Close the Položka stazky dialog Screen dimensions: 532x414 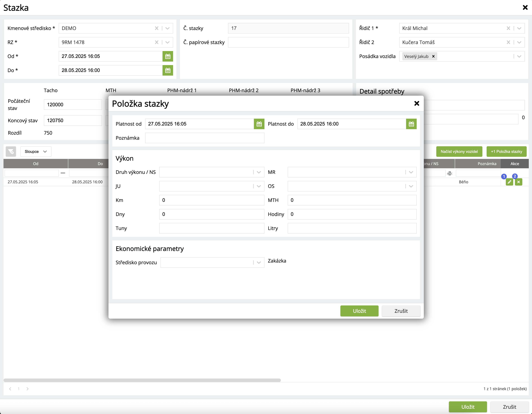417,103
